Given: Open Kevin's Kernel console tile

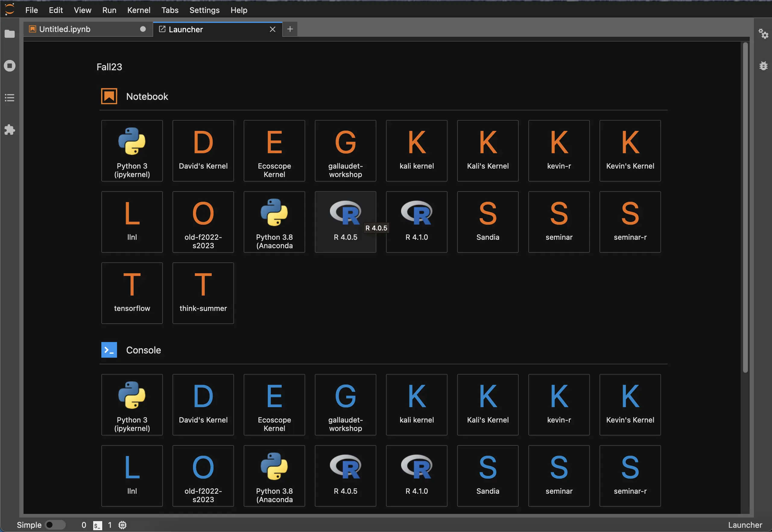Looking at the screenshot, I should tap(630, 405).
